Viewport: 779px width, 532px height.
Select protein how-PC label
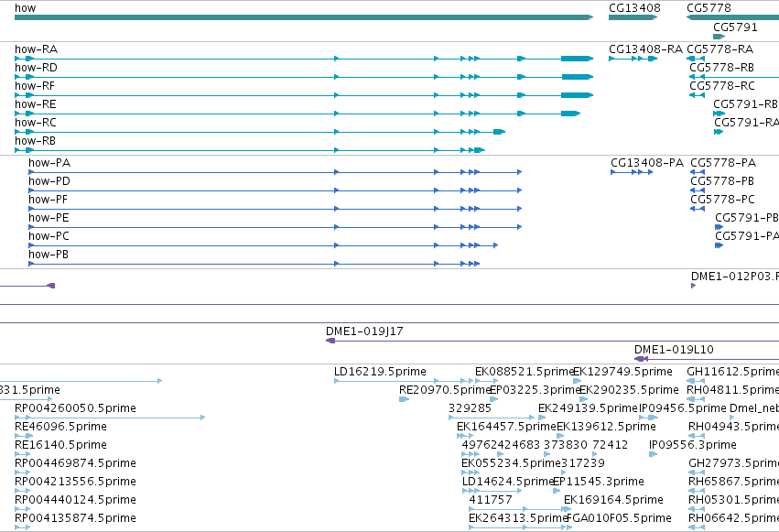point(49,236)
